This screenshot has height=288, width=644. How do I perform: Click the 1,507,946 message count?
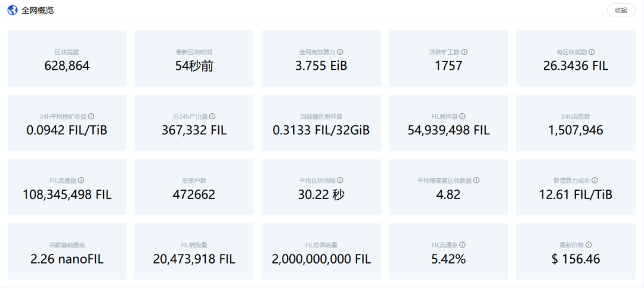click(576, 130)
